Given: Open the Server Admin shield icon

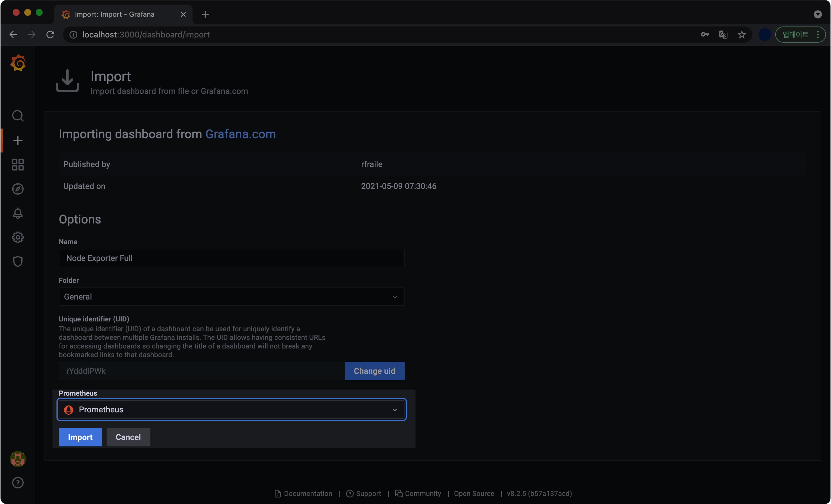Looking at the screenshot, I should tap(18, 262).
